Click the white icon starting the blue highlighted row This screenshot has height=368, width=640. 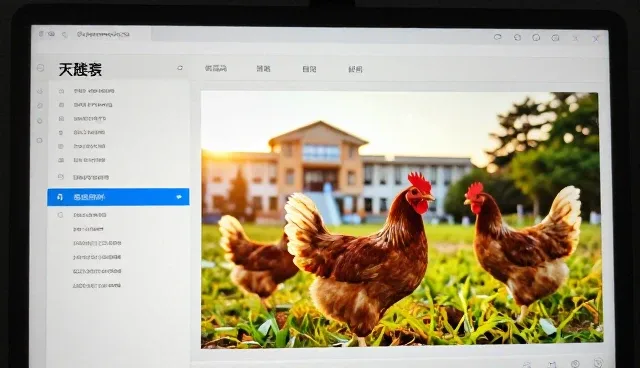[60, 197]
